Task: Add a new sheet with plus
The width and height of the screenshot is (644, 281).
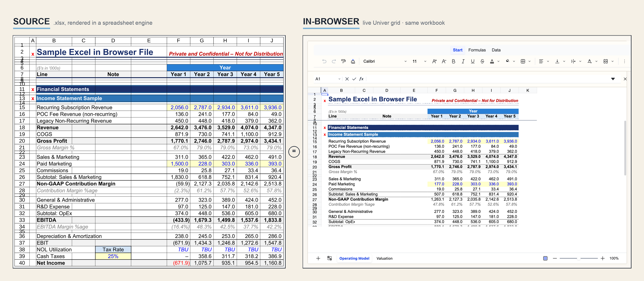Action: point(318,258)
